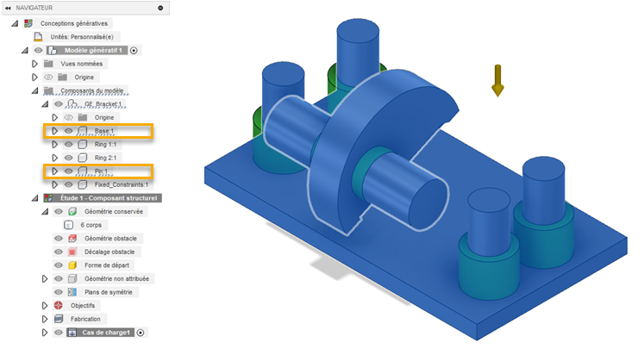Select the Étude 1 - Composant structurel row
This screenshot has height=355, width=644.
click(103, 198)
